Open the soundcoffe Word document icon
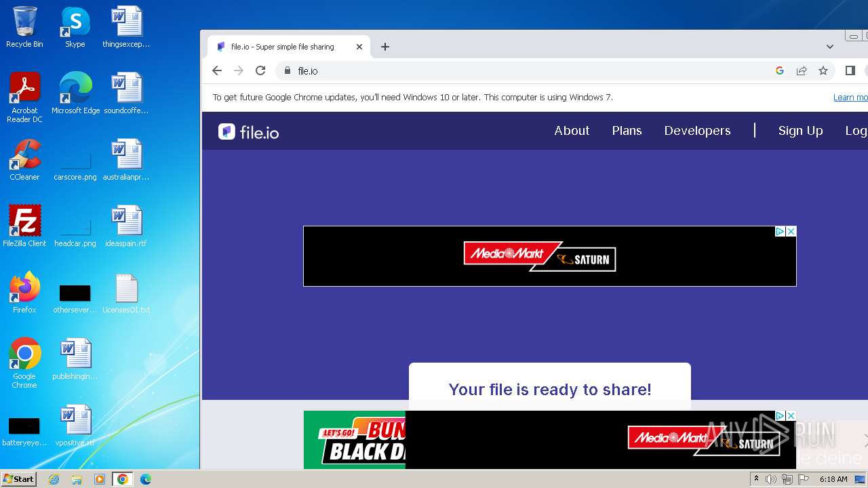This screenshot has width=868, height=488. coord(126,93)
